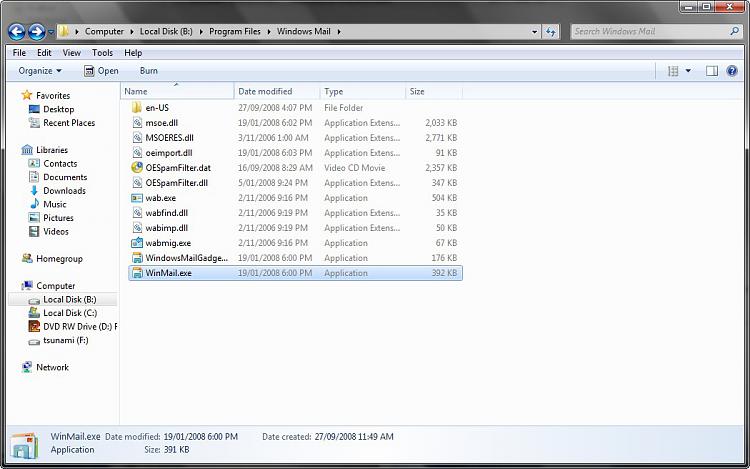Expand breadcrumb arrow after Program Files

coord(269,32)
